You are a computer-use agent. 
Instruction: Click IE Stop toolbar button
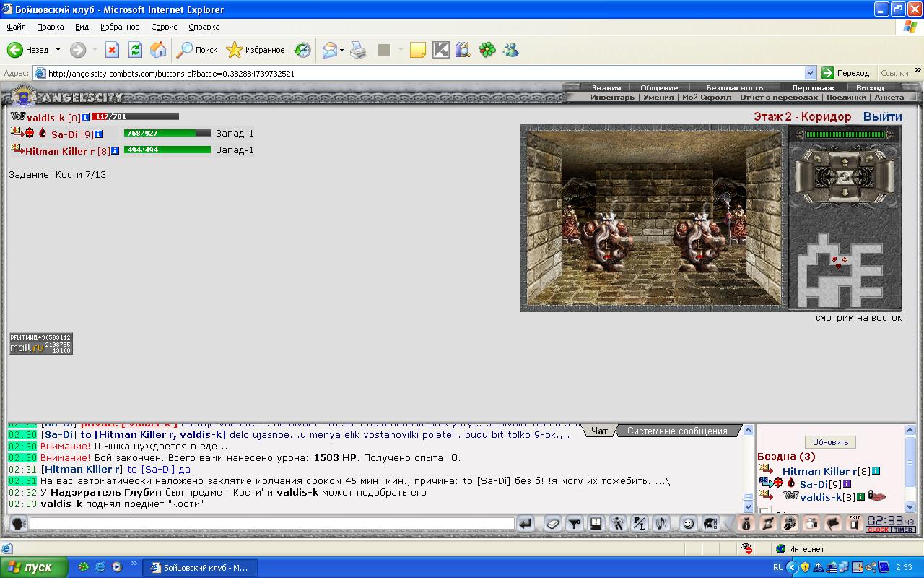tap(112, 50)
